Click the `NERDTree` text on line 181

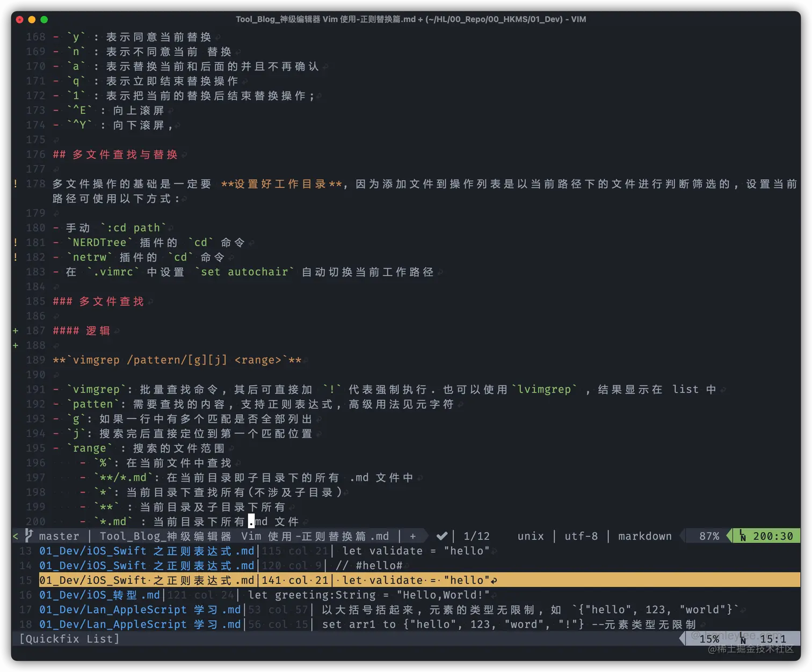coord(99,243)
